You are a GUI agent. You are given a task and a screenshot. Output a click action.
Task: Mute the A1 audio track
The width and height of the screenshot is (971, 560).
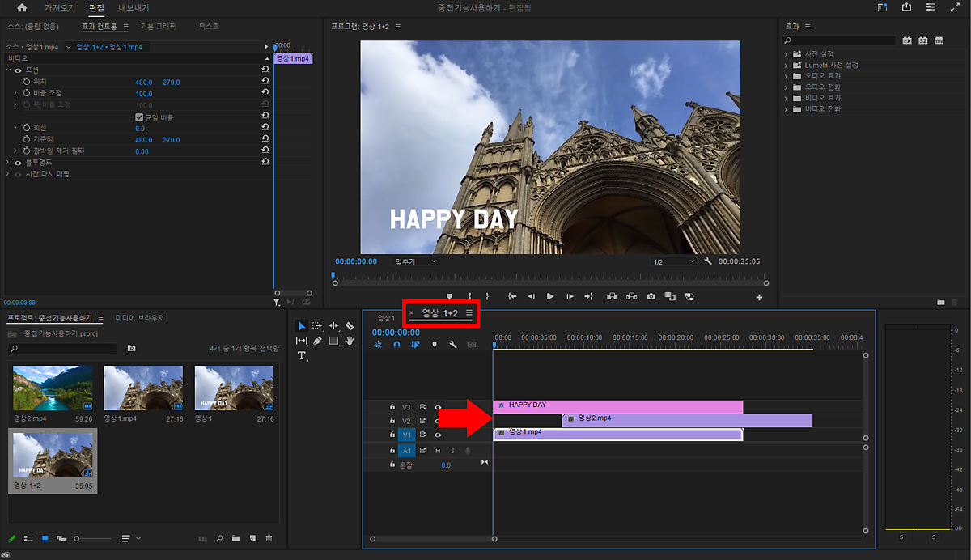(x=438, y=451)
